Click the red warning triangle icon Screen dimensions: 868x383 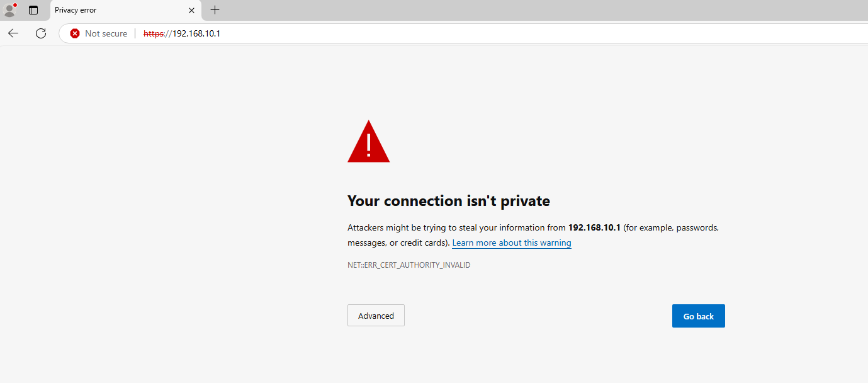(369, 142)
